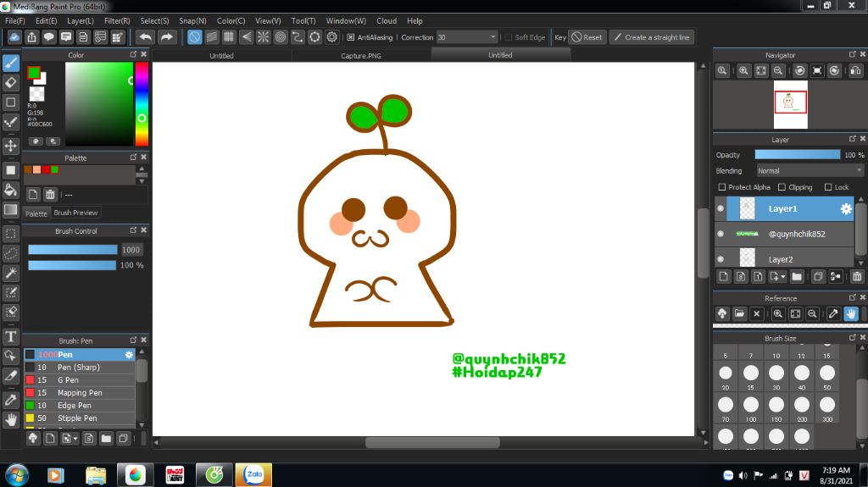The height and width of the screenshot is (487, 868).
Task: Open File Explorer from taskbar
Action: 96,475
